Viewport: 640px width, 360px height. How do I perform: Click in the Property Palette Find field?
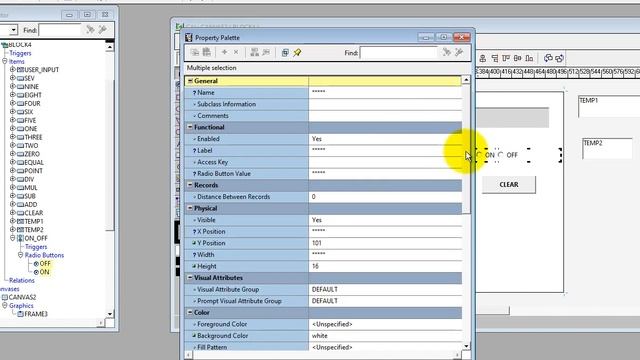(x=399, y=53)
